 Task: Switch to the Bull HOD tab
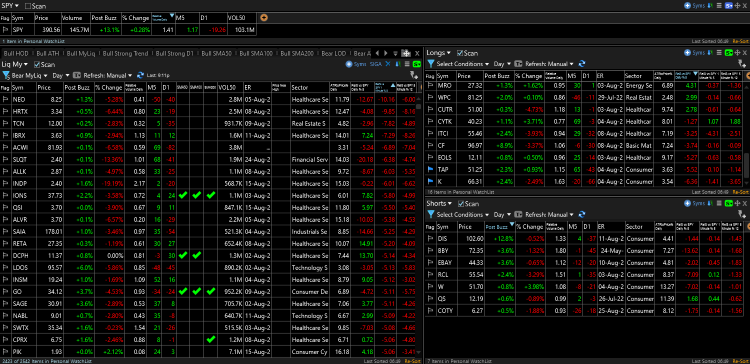click(15, 53)
